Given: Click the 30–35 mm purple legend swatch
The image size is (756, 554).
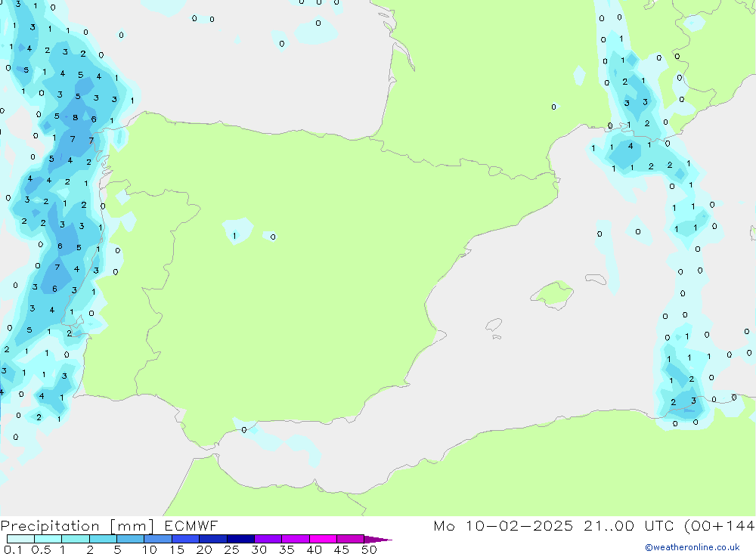Looking at the screenshot, I should click(x=268, y=539).
